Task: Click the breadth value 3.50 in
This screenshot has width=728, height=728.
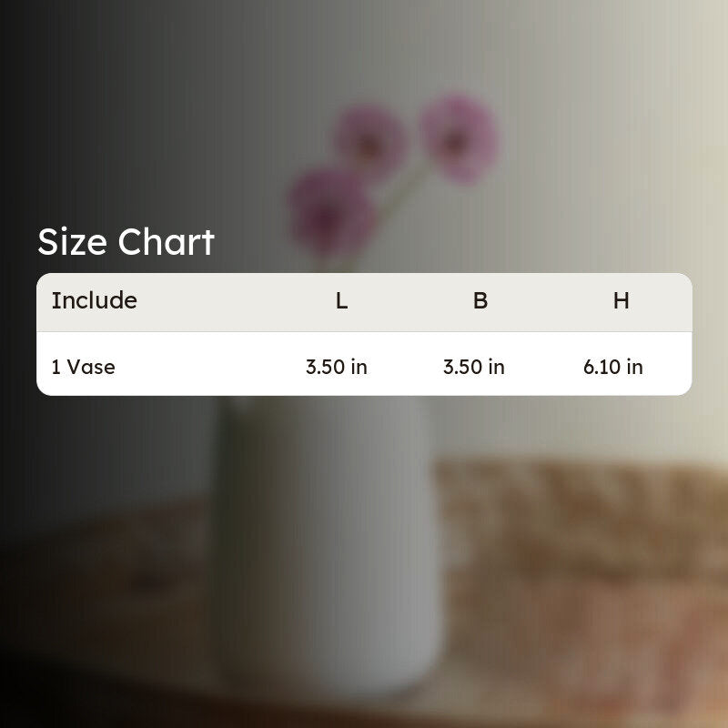Action: 473,367
